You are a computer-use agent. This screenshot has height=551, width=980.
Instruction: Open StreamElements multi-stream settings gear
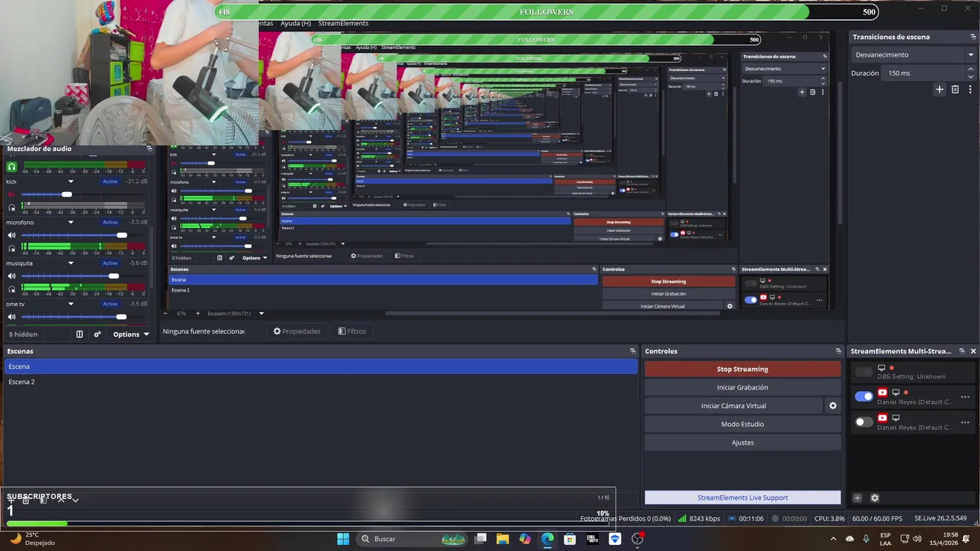click(875, 498)
